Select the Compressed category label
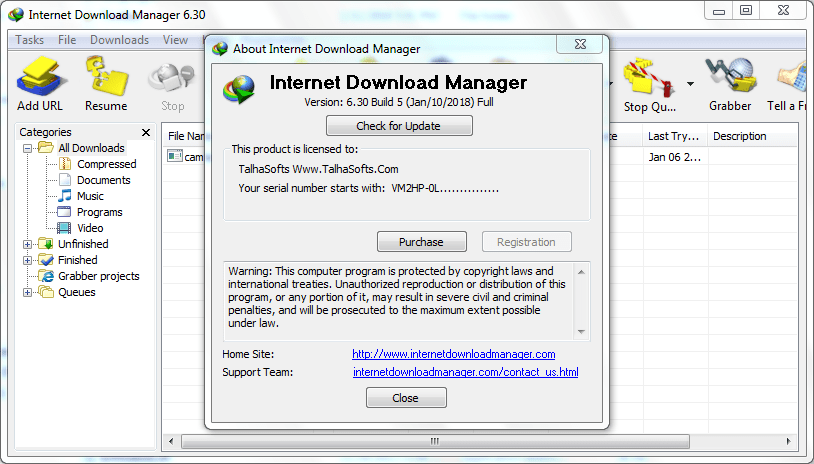814x464 pixels. coord(107,164)
